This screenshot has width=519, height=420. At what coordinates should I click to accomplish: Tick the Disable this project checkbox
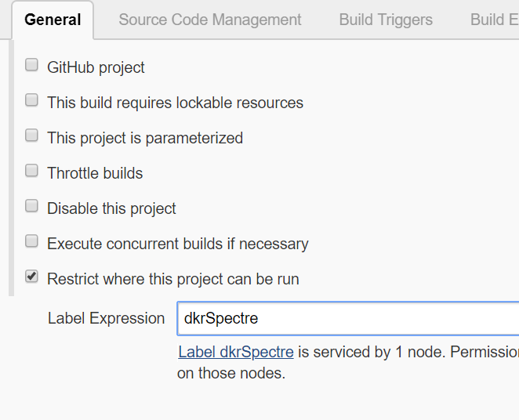click(x=32, y=206)
